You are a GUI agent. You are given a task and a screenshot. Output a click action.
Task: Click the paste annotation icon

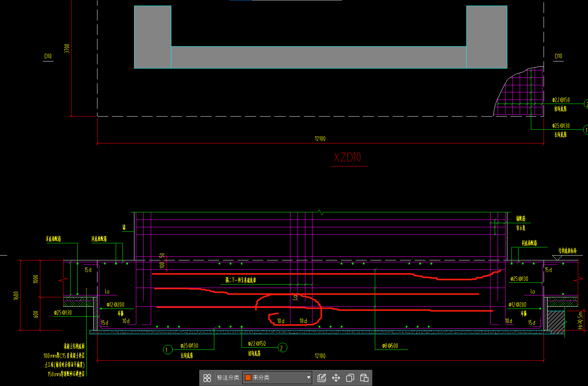coord(364,378)
